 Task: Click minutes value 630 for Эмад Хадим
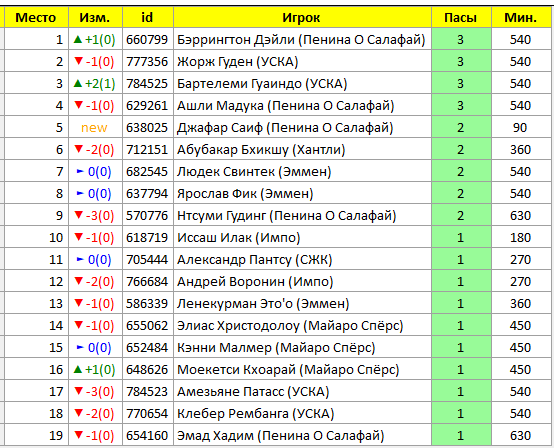click(x=520, y=435)
